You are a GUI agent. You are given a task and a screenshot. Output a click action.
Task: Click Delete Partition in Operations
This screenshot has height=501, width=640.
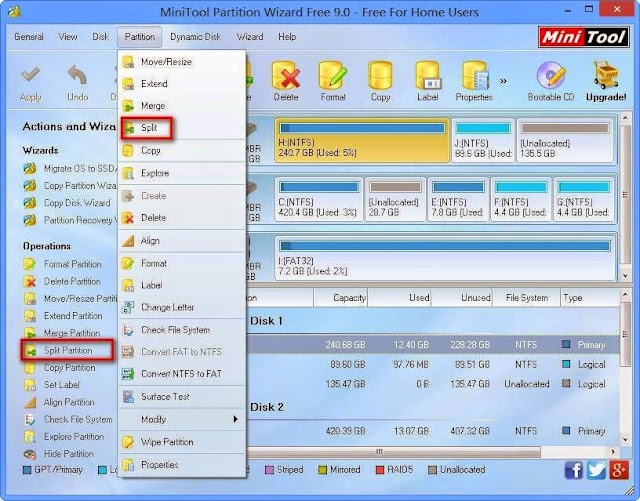click(x=62, y=281)
